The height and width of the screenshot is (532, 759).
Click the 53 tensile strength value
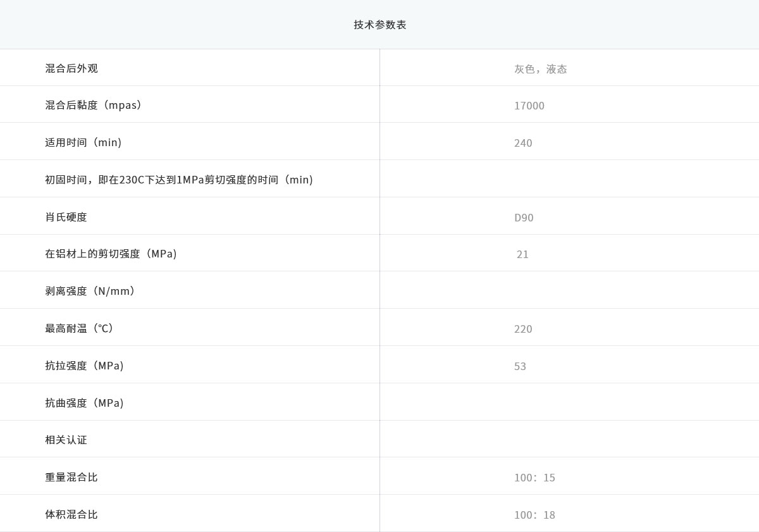[522, 366]
